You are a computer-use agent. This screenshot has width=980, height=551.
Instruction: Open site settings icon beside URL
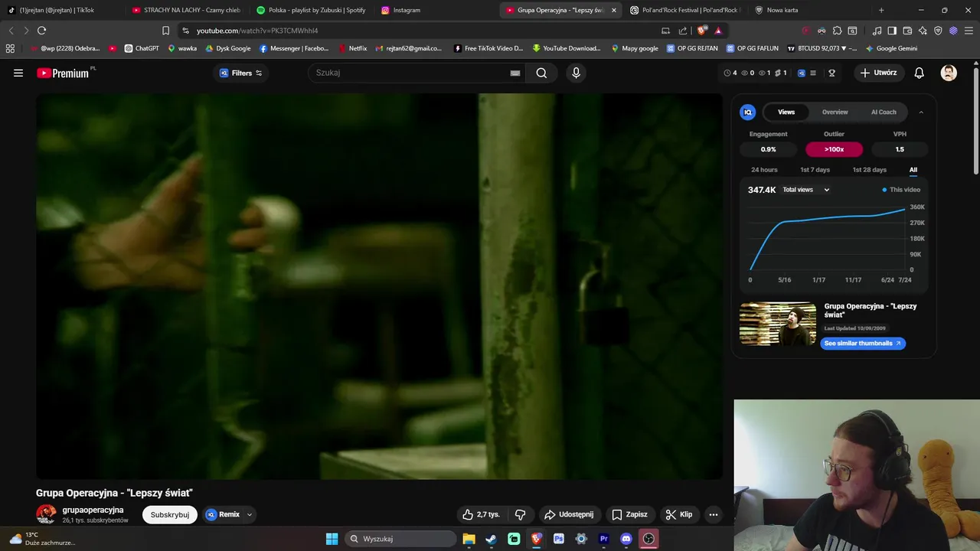point(185,31)
